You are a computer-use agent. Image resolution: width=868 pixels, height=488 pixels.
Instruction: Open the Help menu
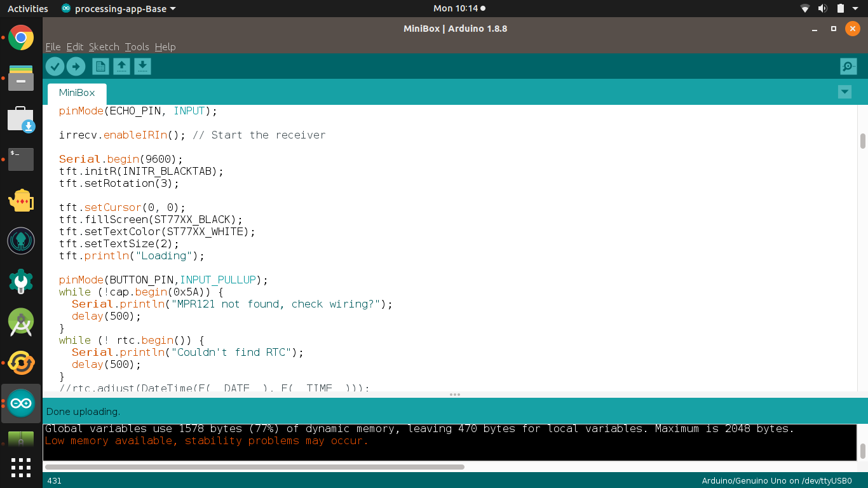click(x=165, y=47)
